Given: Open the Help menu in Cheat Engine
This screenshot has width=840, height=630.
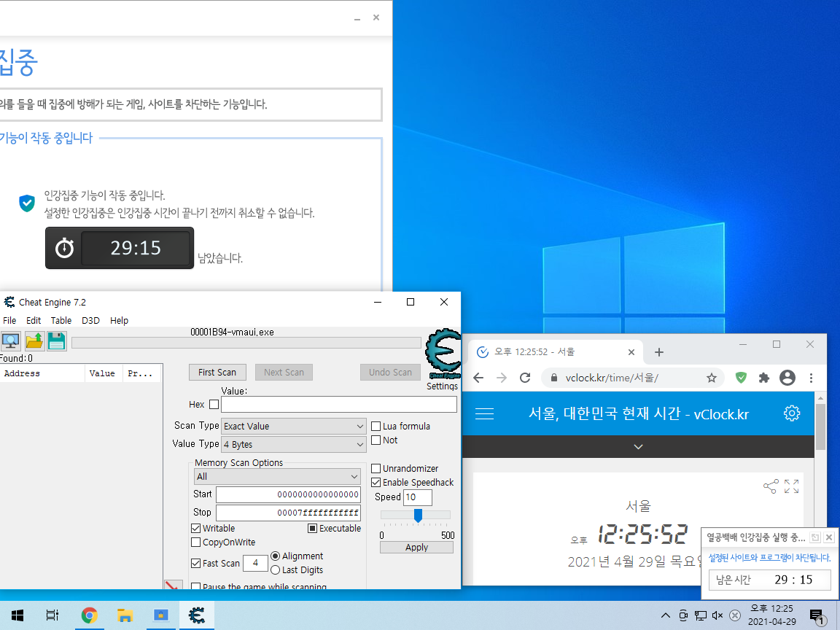Looking at the screenshot, I should click(x=119, y=320).
